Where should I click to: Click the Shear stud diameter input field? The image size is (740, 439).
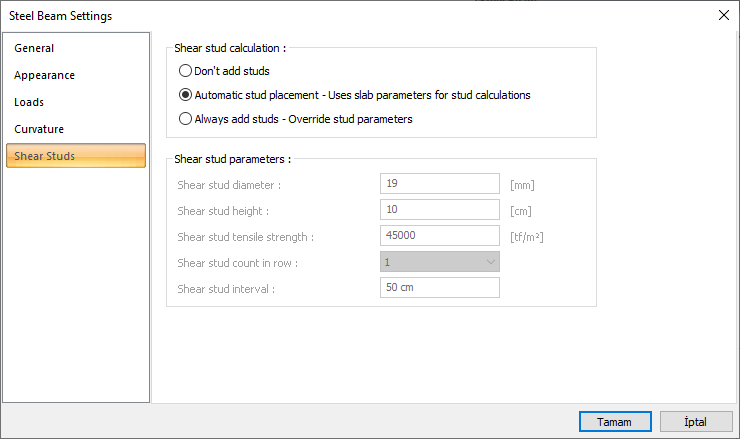(x=439, y=184)
